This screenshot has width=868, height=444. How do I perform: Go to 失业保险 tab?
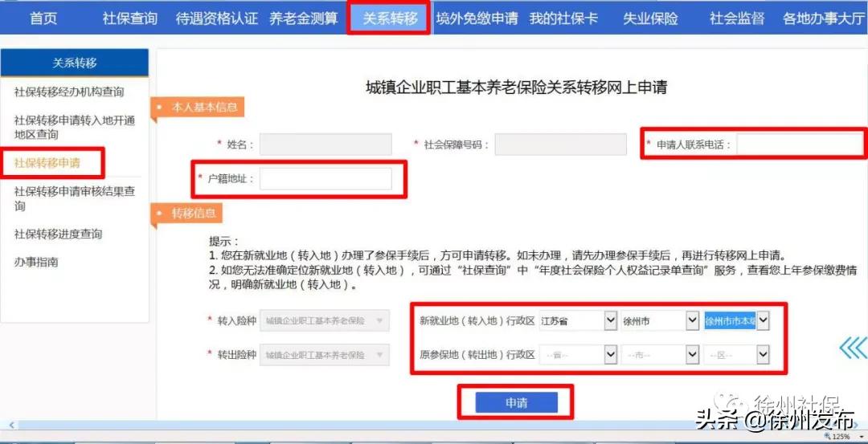tap(650, 18)
